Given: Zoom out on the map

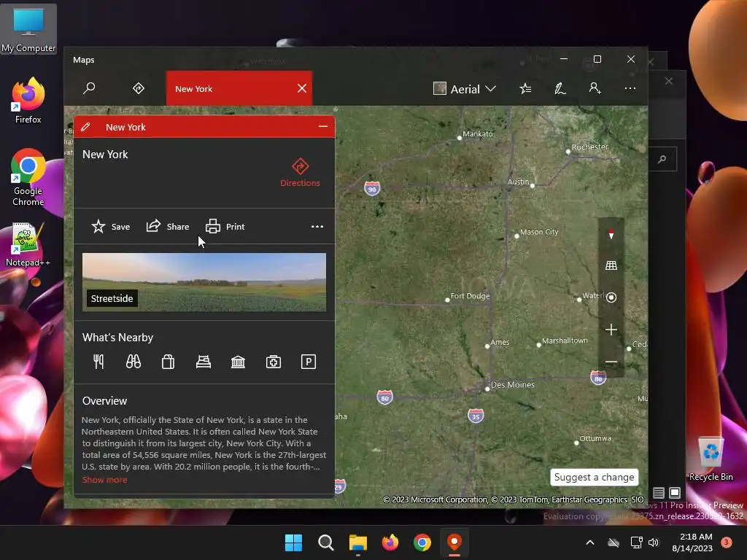Looking at the screenshot, I should [611, 362].
